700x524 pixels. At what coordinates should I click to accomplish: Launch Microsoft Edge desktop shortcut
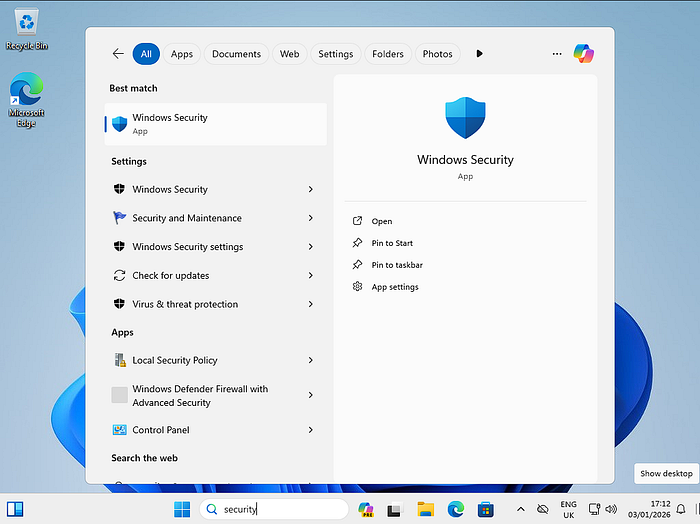[x=26, y=100]
